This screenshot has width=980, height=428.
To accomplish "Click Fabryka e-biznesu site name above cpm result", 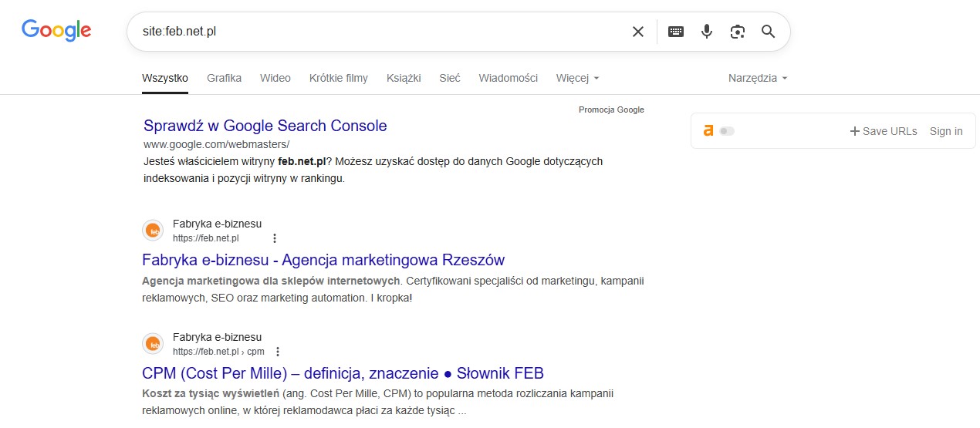I will point(217,337).
